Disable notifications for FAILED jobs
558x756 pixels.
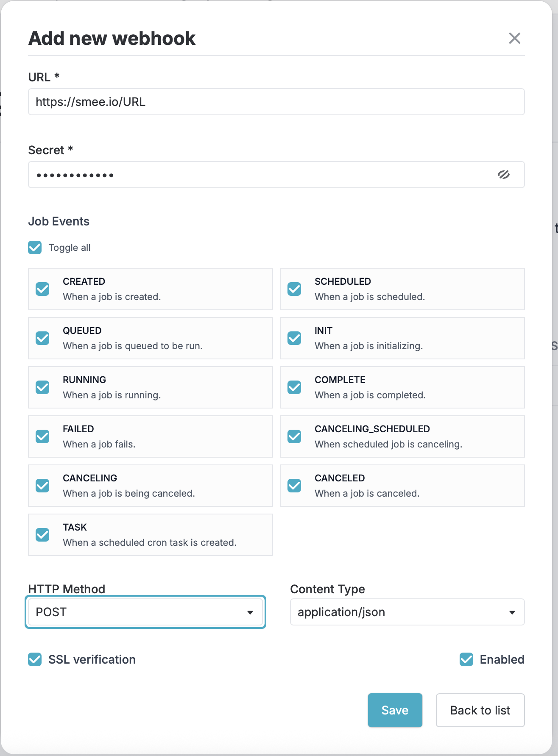42,436
